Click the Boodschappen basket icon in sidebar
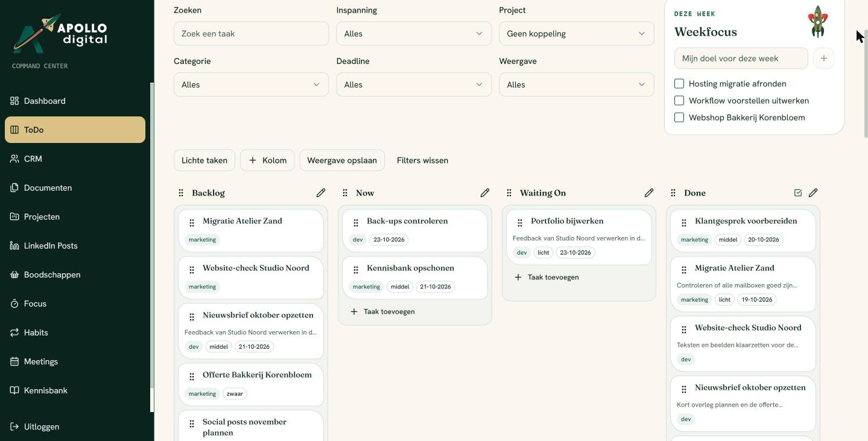This screenshot has width=868, height=441. point(14,274)
